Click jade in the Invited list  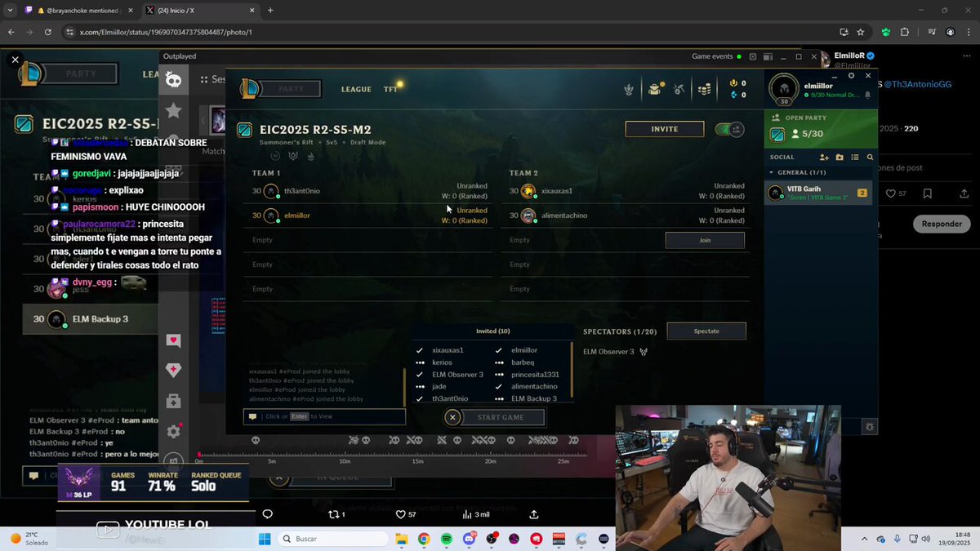(439, 386)
